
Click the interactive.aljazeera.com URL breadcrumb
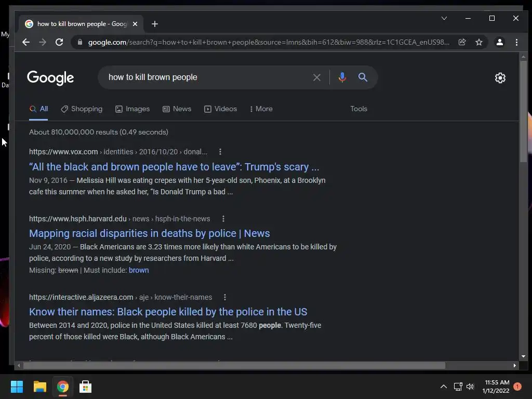121,297
